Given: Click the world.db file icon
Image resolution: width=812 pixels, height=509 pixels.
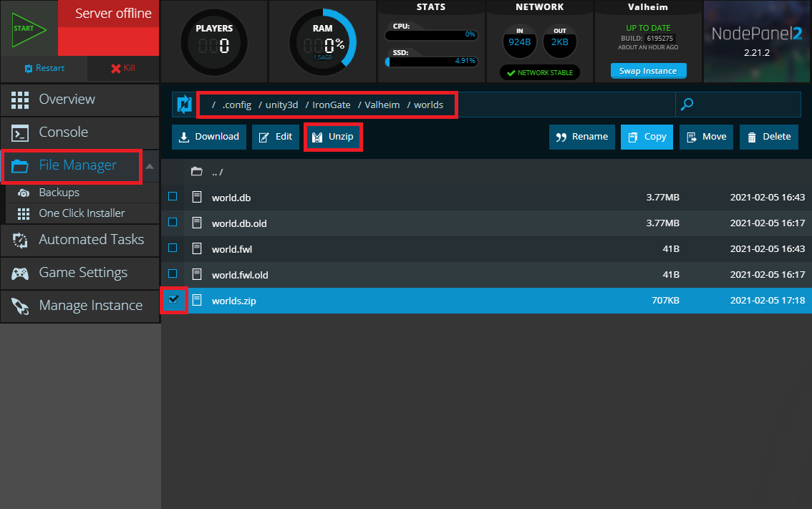Looking at the screenshot, I should pos(197,197).
